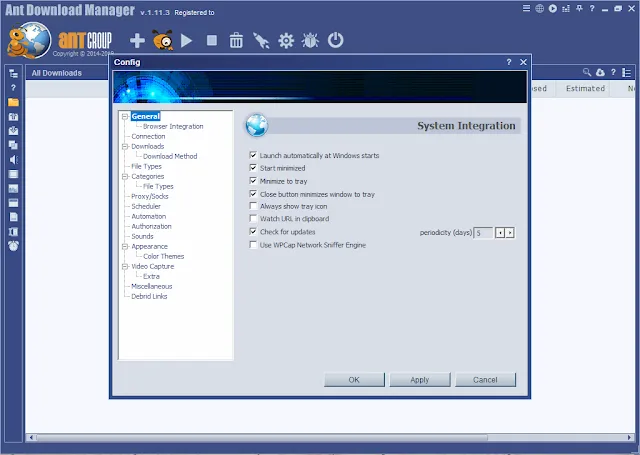Toggle the Start minimized checkbox
Screen dimensions: 640x455
click(253, 168)
